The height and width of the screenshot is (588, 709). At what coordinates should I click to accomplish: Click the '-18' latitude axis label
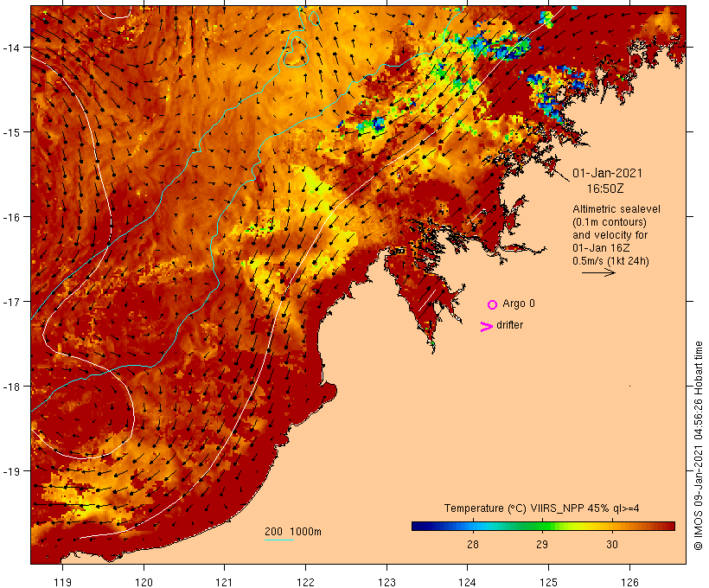point(11,387)
